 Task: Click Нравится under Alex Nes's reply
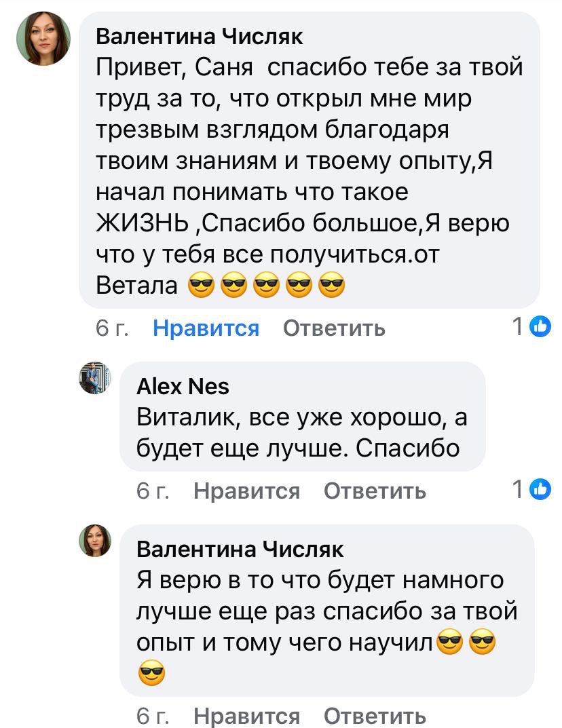coord(246,491)
